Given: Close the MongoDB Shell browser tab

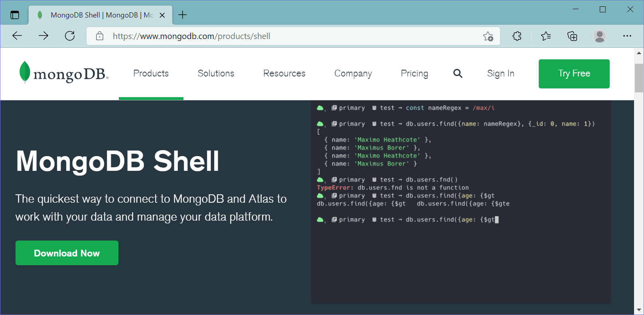Looking at the screenshot, I should coord(162,15).
